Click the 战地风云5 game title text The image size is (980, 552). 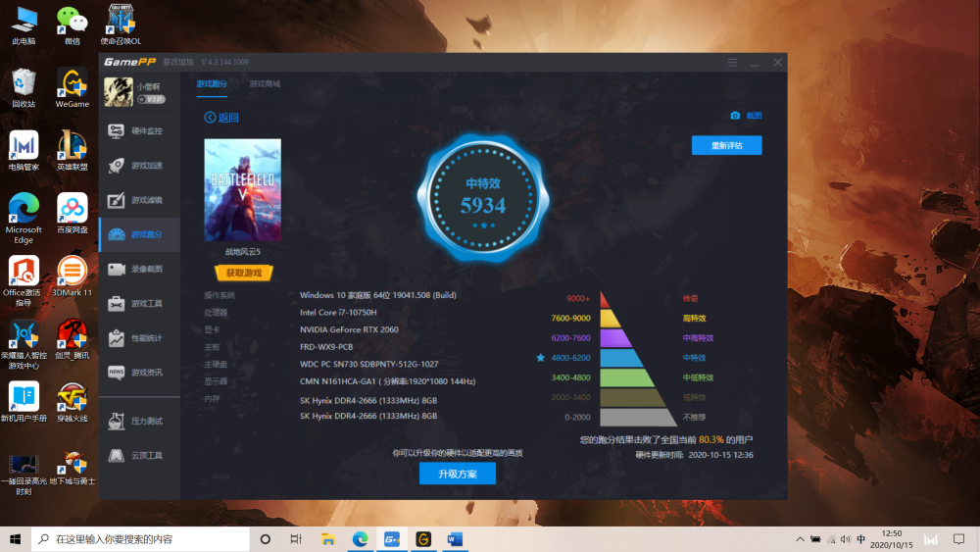tap(242, 252)
